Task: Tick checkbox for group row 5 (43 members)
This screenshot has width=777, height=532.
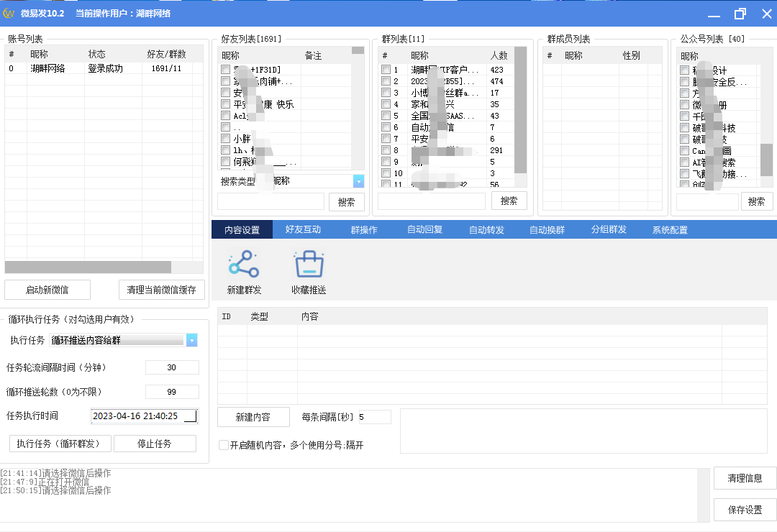Action: tap(386, 116)
